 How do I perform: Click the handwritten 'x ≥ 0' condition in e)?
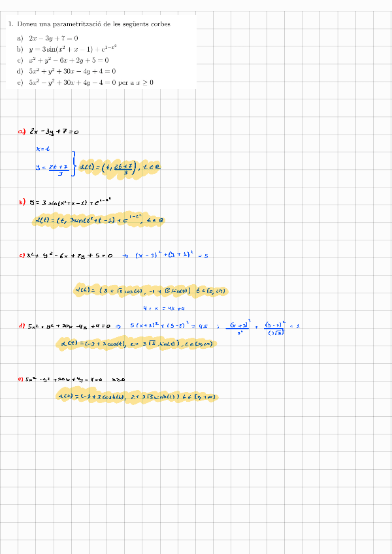(x=118, y=379)
